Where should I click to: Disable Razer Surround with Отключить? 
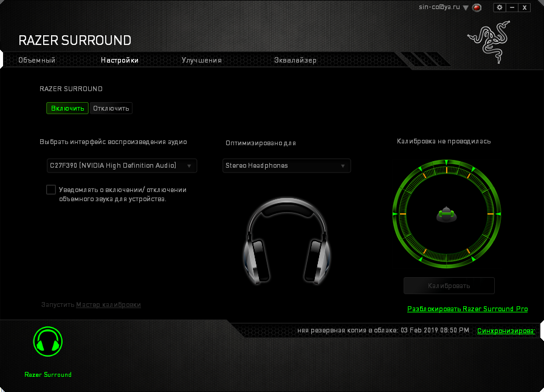(111, 108)
